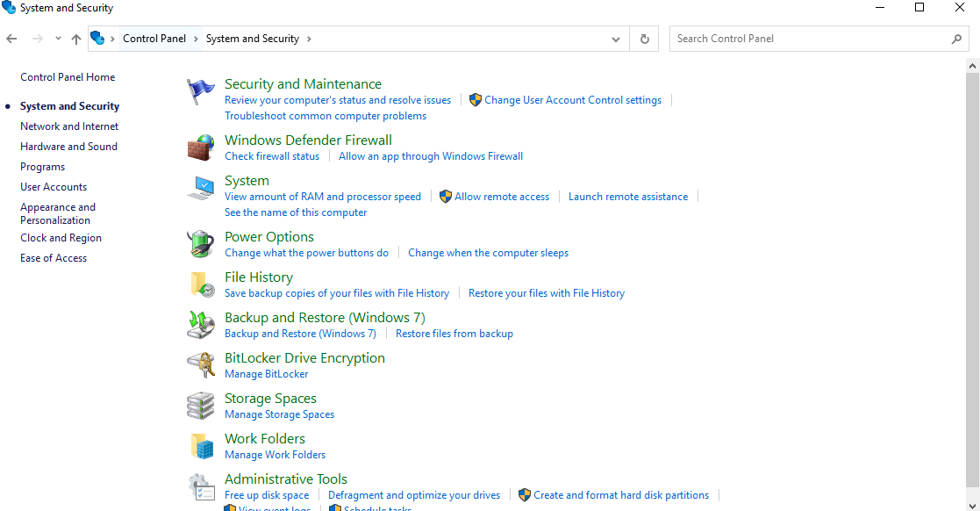980x511 pixels.
Task: Open Programs category in sidebar
Action: click(42, 167)
